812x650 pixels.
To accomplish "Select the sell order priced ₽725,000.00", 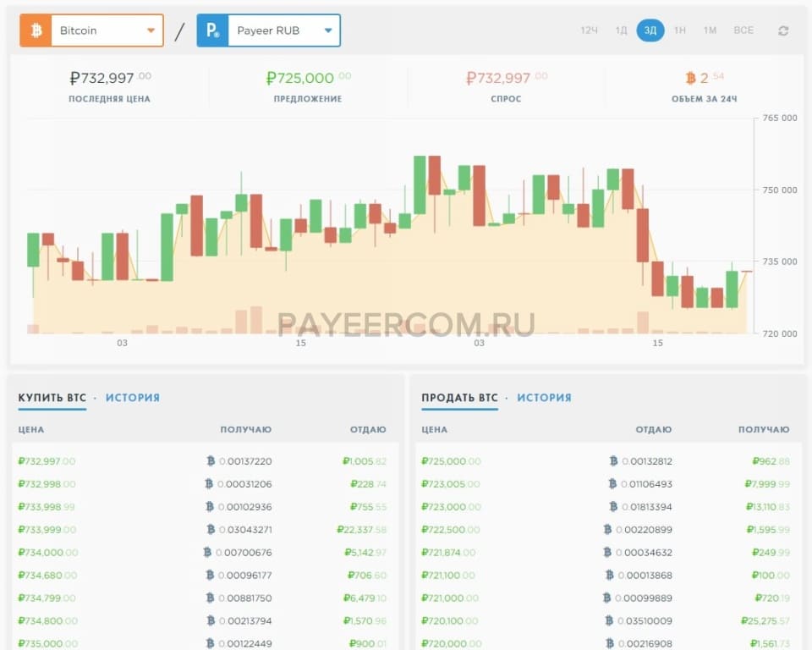I will coord(450,461).
